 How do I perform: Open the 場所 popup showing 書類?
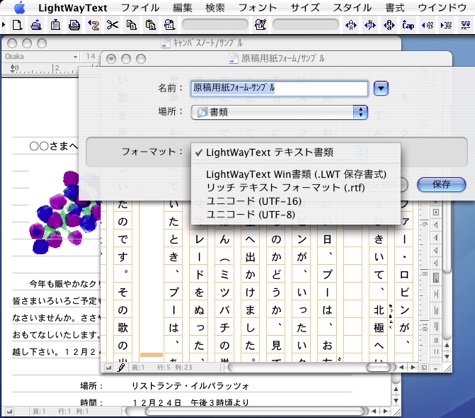point(279,112)
